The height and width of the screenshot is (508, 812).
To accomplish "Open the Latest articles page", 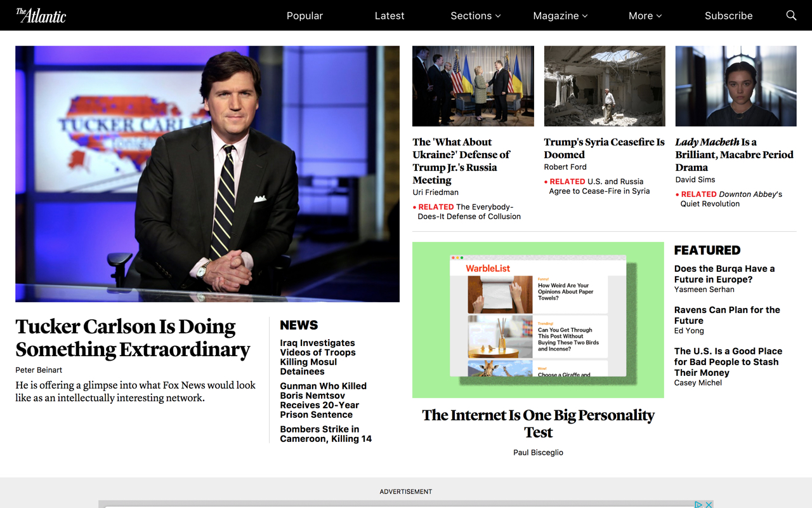I will pos(390,16).
